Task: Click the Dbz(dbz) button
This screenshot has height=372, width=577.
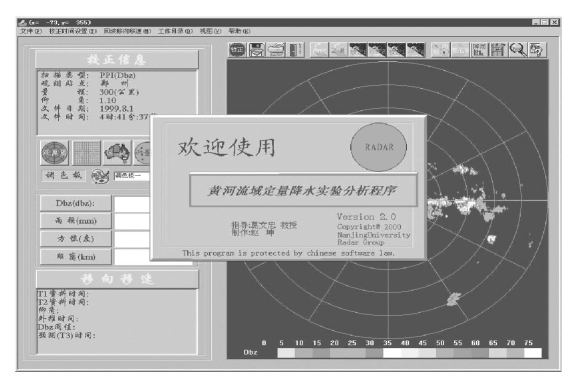Action: coord(75,203)
